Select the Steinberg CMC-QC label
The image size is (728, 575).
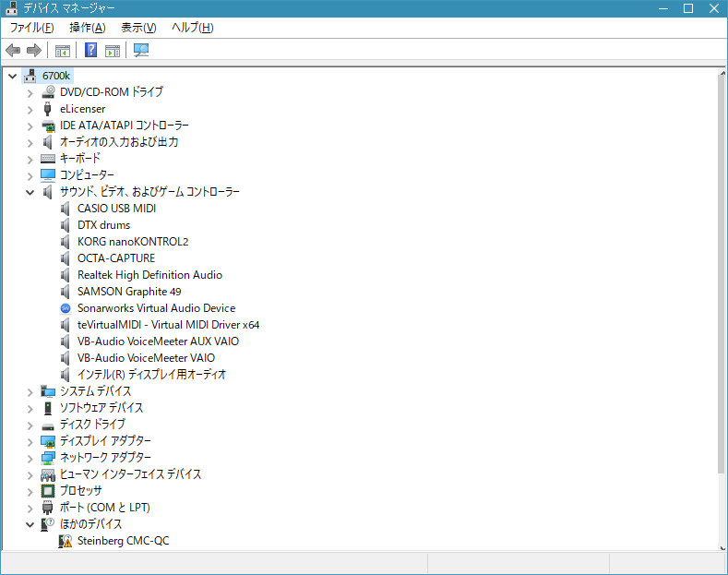(x=123, y=541)
